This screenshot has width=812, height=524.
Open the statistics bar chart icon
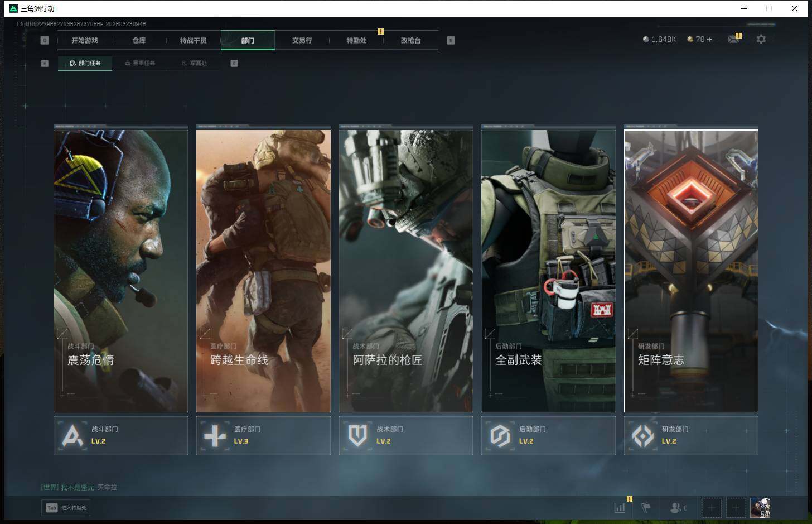620,508
